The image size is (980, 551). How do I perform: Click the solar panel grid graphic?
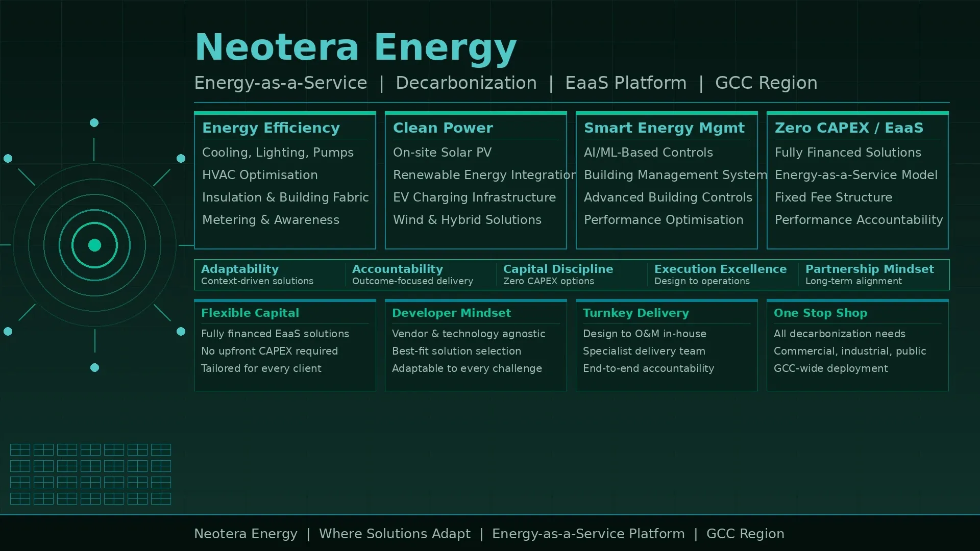coord(90,474)
